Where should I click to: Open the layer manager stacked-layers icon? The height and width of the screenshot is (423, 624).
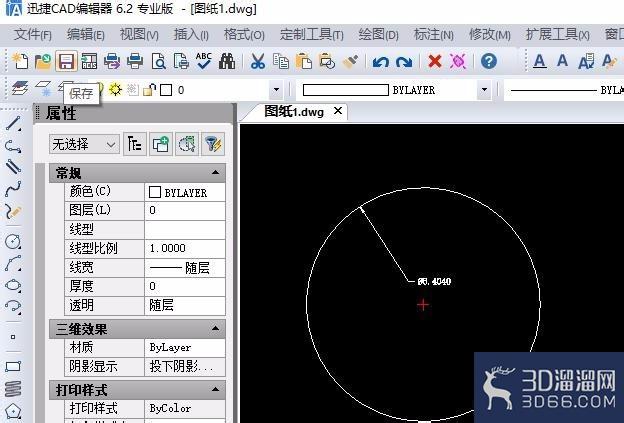[x=20, y=88]
